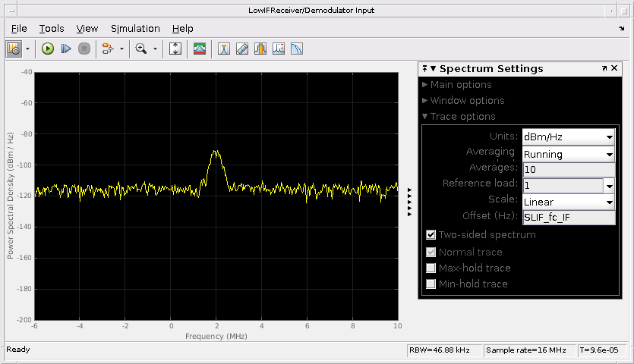Uncheck Two-sided spectrum checkbox
This screenshot has height=364, width=634.
pyautogui.click(x=431, y=235)
